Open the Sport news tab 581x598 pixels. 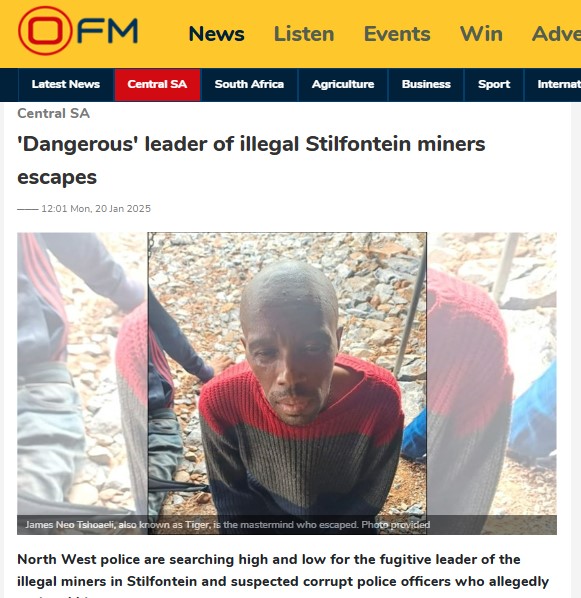coord(494,84)
